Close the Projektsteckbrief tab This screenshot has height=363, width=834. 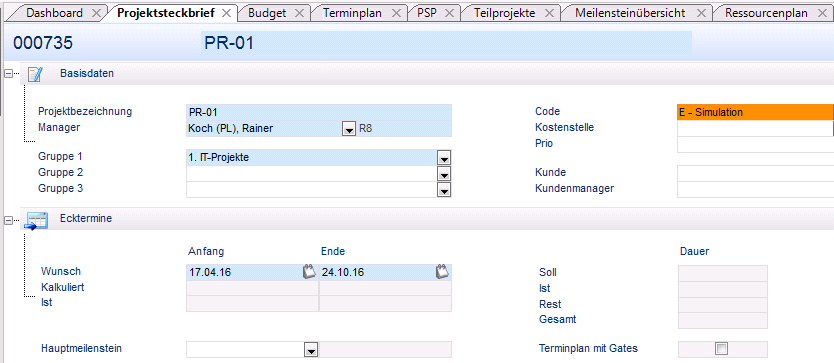point(226,14)
